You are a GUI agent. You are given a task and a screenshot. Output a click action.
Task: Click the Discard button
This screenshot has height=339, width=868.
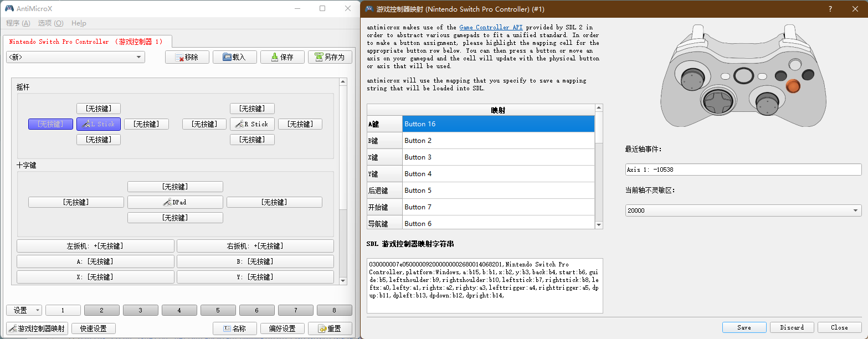point(792,327)
